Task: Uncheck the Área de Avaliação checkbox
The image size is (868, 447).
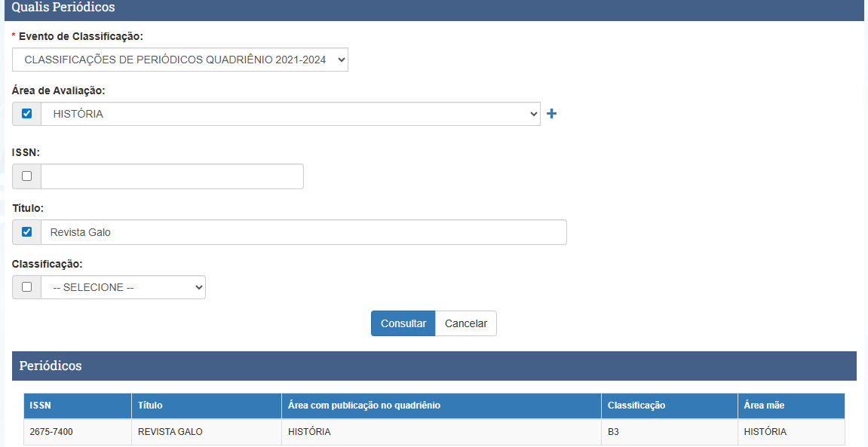Action: (27, 114)
